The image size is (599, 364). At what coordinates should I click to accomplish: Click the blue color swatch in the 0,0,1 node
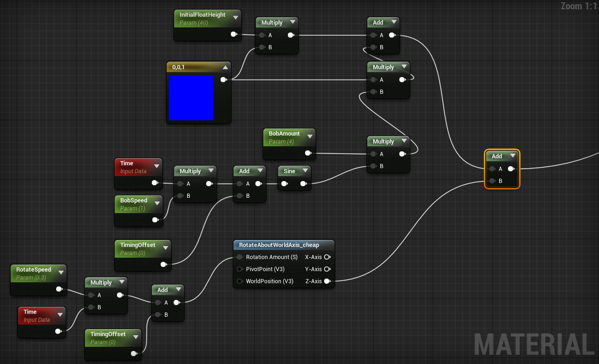pyautogui.click(x=191, y=98)
